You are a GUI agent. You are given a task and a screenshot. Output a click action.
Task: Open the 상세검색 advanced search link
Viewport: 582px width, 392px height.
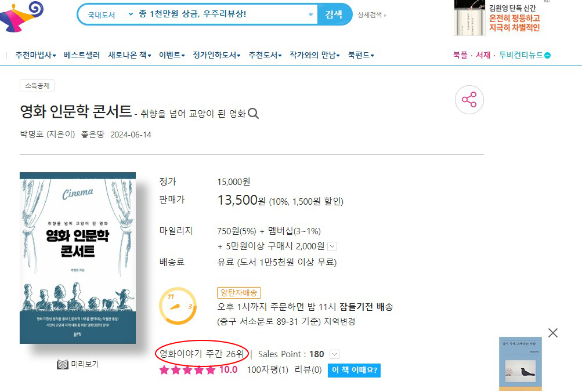click(x=371, y=15)
